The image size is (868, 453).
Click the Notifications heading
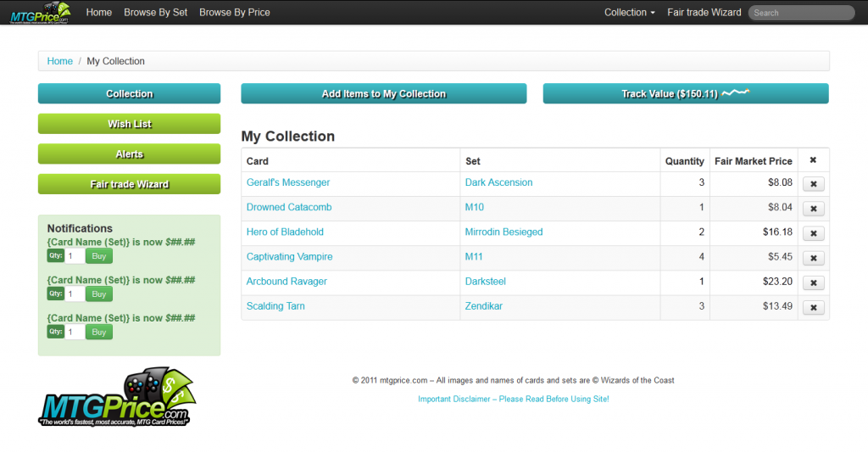pyautogui.click(x=80, y=228)
